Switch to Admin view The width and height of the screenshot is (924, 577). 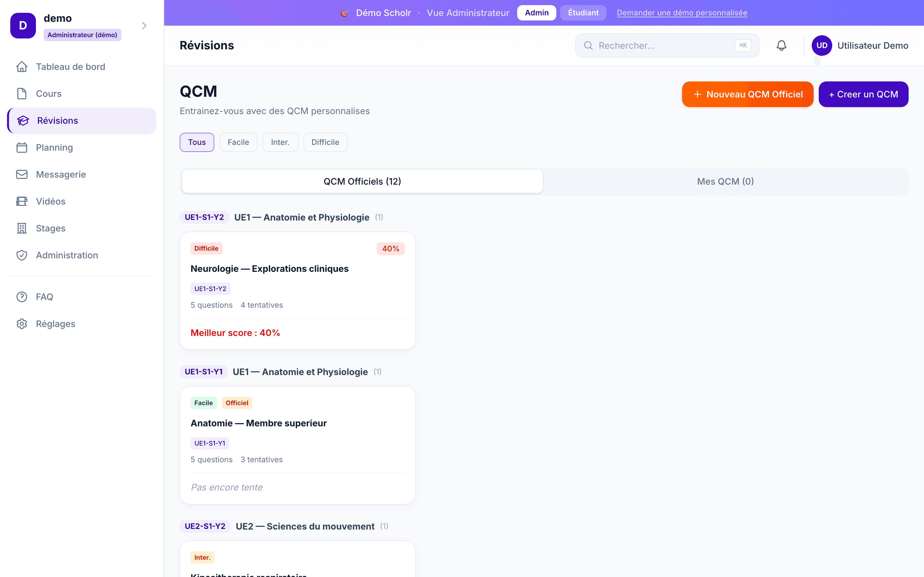536,13
